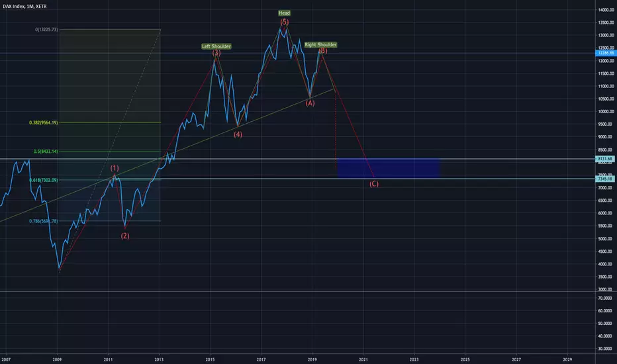Select the Fibonacci 0.5(8433.14) level label

point(46,152)
